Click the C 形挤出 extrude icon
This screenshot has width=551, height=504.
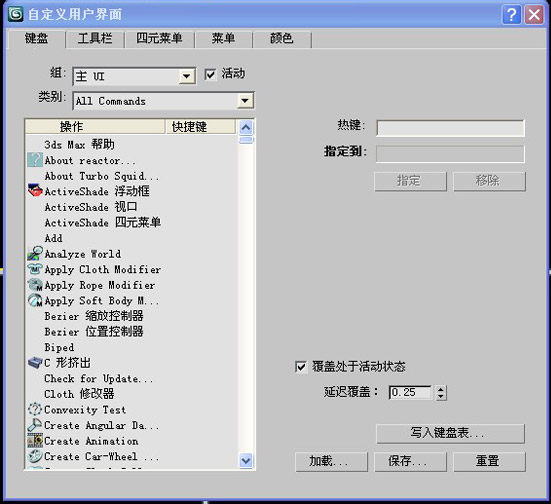[x=35, y=362]
